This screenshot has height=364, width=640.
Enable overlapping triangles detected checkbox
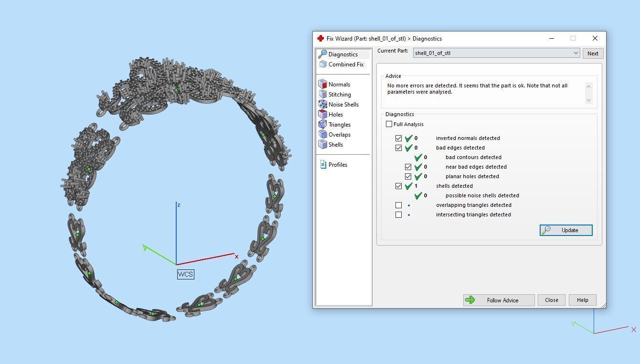[x=399, y=205]
